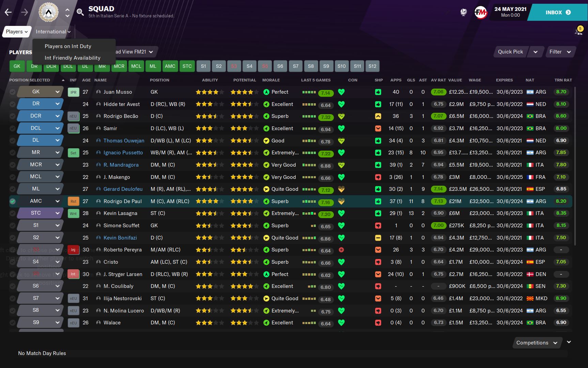Image resolution: width=588 pixels, height=368 pixels.
Task: Toggle selection check for Kevin Lasagna
Action: (x=13, y=213)
